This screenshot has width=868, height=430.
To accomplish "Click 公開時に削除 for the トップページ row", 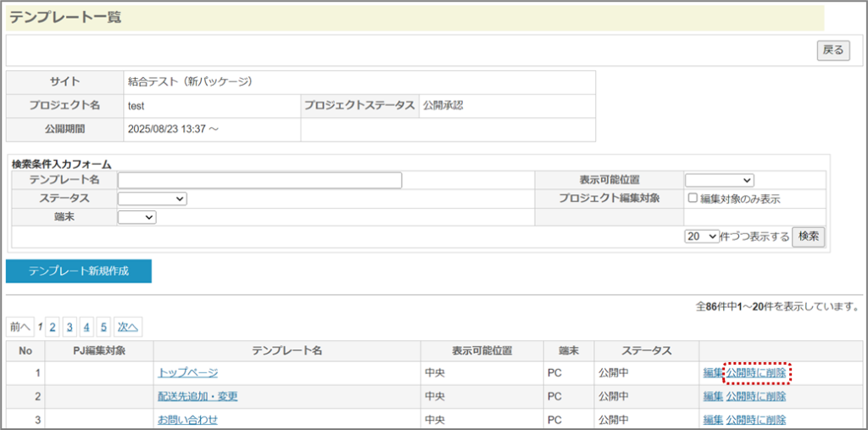I will 756,372.
